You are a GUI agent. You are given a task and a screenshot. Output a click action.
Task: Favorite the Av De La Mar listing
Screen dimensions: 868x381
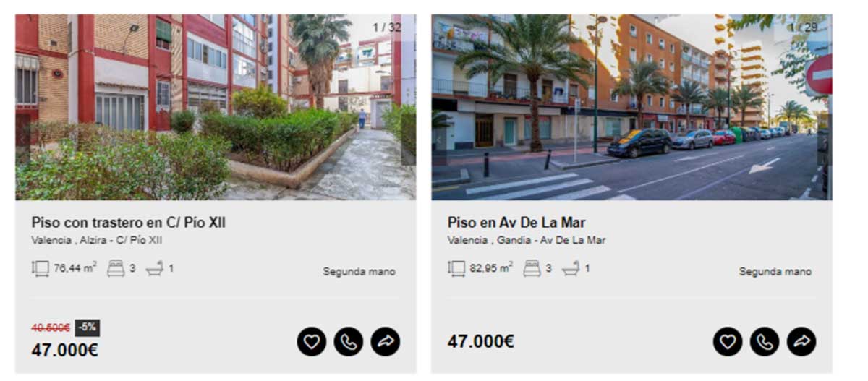[728, 341]
